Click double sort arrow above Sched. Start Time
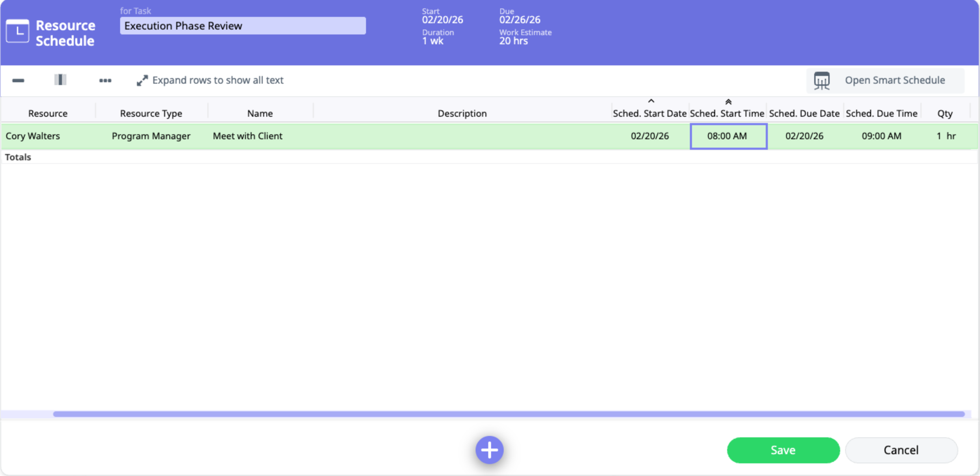 [728, 102]
